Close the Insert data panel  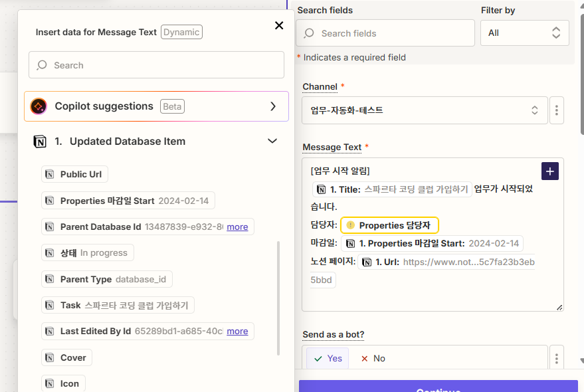point(279,25)
